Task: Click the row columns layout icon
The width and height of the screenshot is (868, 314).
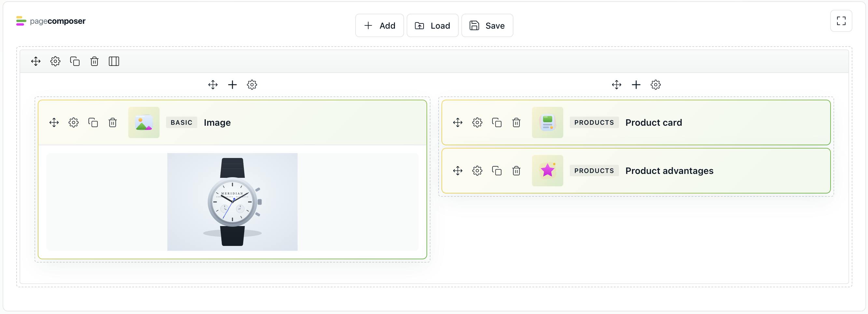Action: [114, 61]
